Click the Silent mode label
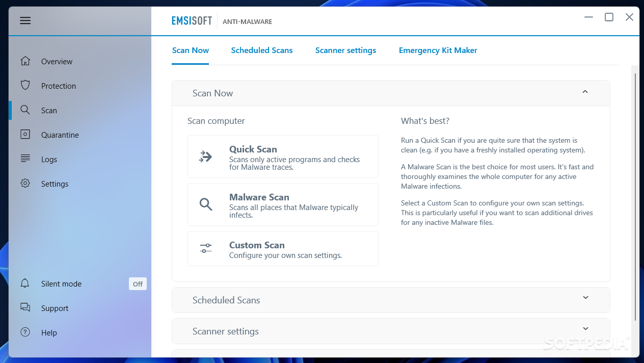 61,283
